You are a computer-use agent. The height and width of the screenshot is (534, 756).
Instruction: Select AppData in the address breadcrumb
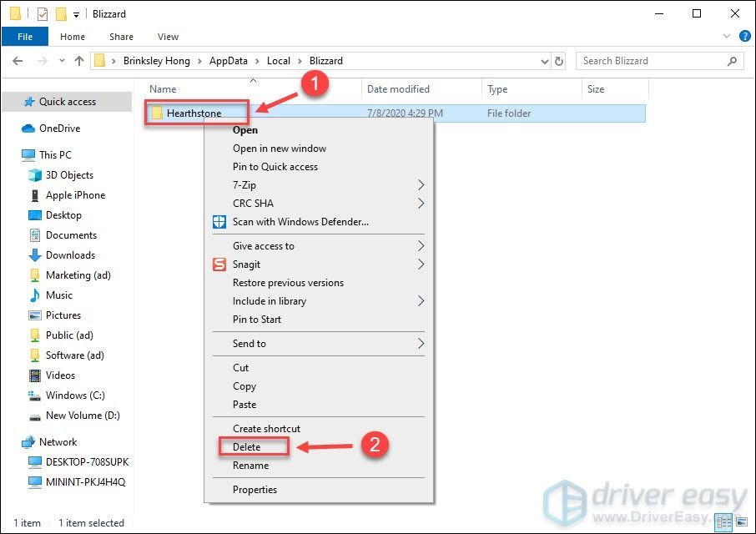coord(229,61)
